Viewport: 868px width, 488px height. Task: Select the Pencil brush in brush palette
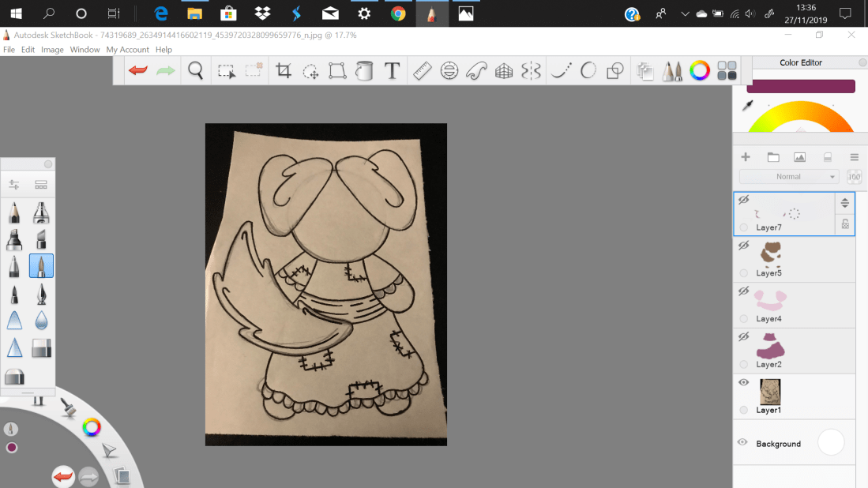pyautogui.click(x=14, y=213)
